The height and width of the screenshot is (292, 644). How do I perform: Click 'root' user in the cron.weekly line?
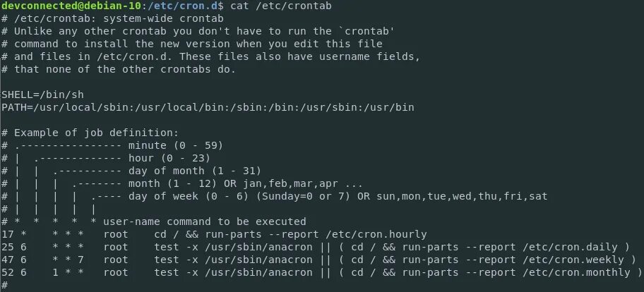pyautogui.click(x=116, y=260)
